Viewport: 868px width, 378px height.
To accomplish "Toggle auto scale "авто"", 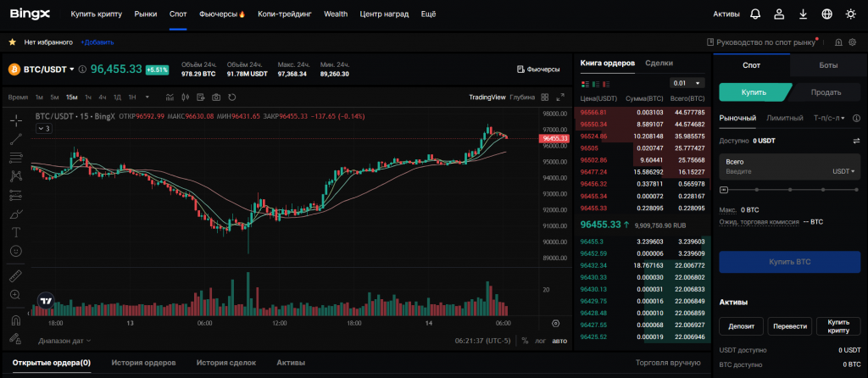I will point(559,341).
